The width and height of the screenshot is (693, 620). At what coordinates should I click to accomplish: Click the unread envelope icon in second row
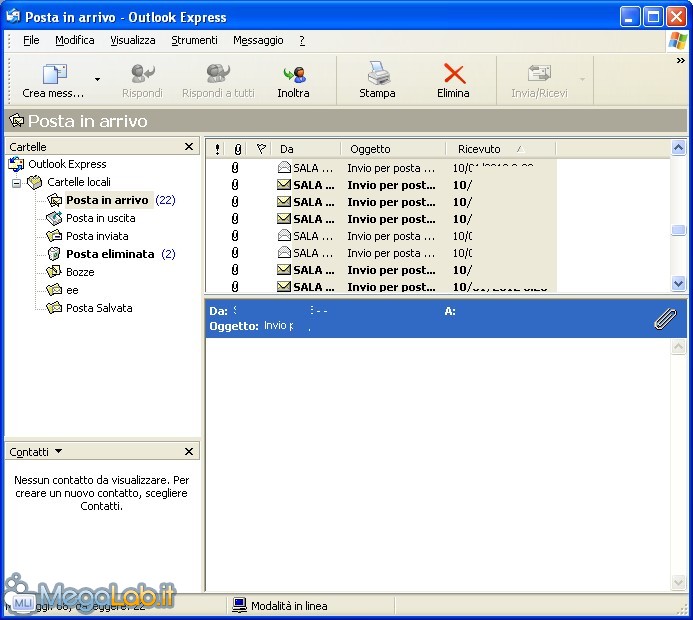[284, 185]
